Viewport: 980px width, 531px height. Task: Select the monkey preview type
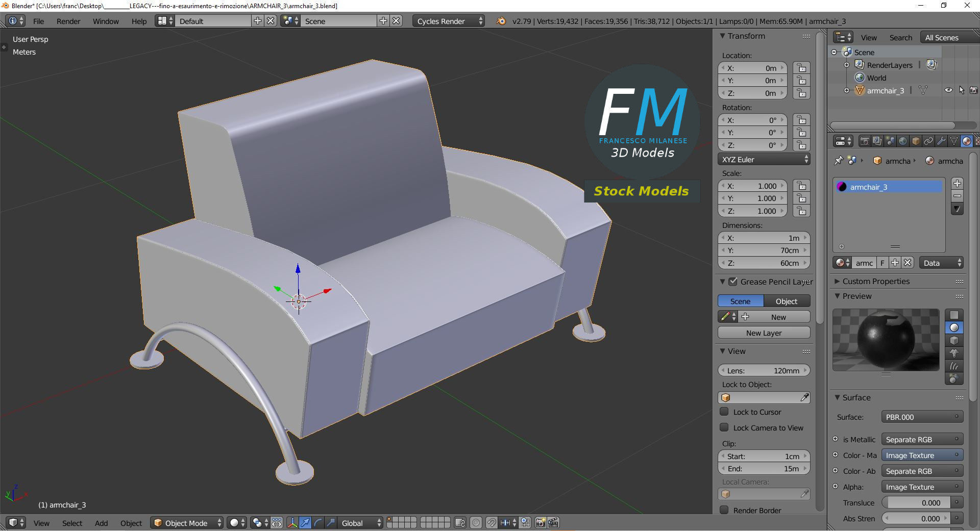coord(954,353)
